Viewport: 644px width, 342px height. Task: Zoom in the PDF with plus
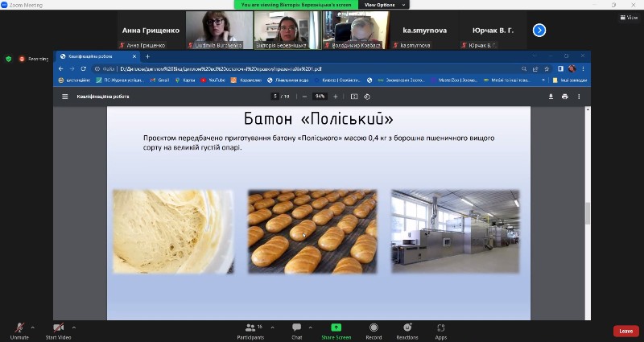(x=335, y=97)
